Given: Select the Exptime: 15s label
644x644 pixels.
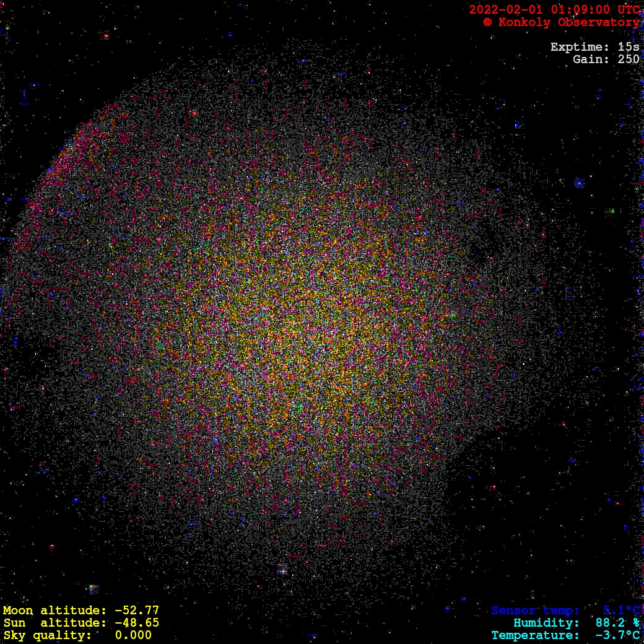Looking at the screenshot, I should (x=594, y=47).
